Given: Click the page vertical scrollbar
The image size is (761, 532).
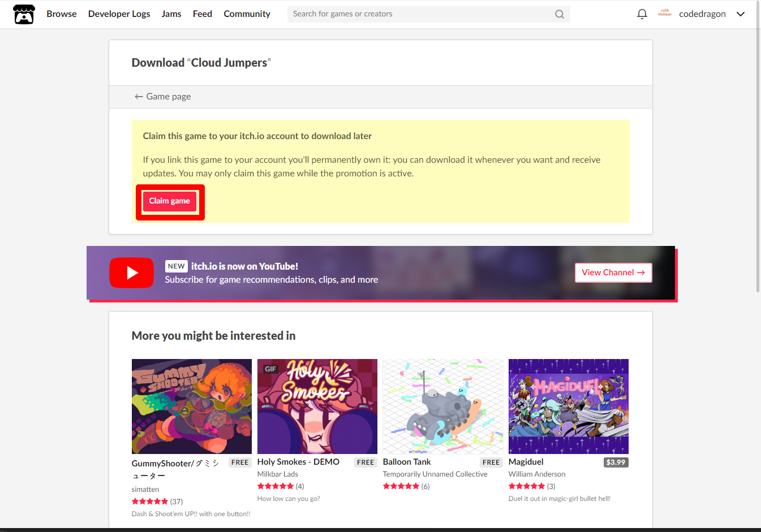Looking at the screenshot, I should coord(758,147).
